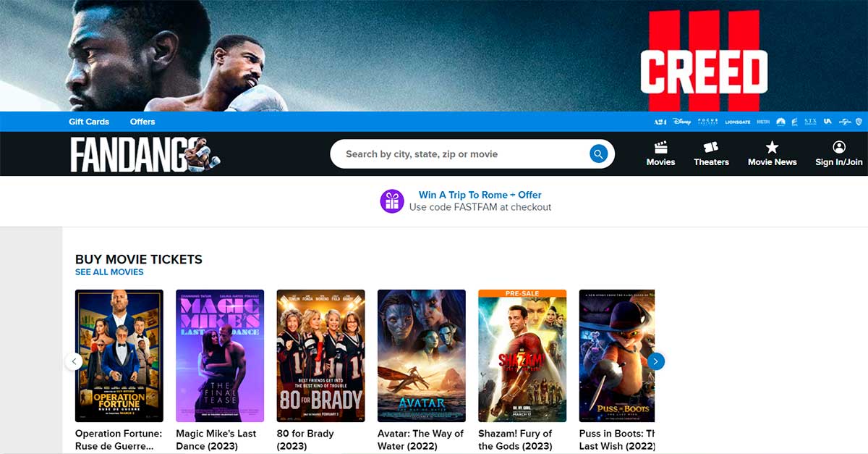The width and height of the screenshot is (868, 454).
Task: Show next movies with right carousel arrow
Action: [655, 361]
